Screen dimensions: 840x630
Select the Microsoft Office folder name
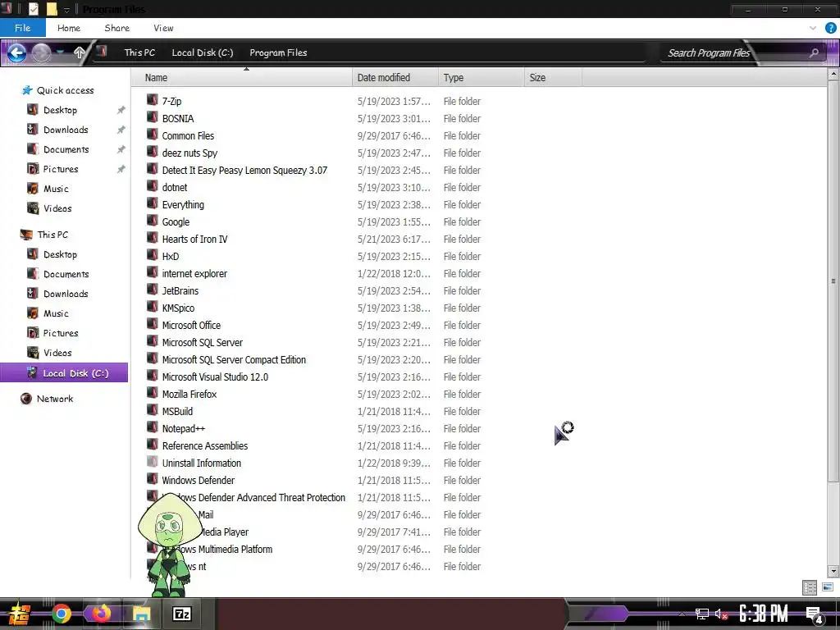191,325
